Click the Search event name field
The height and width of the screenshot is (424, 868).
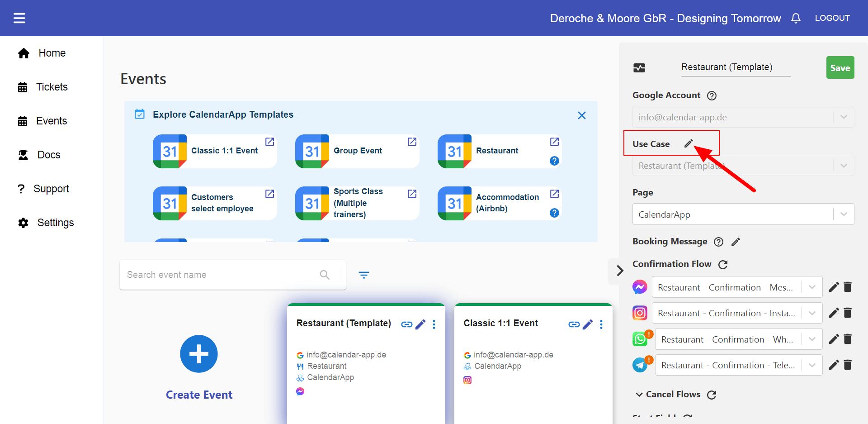pos(222,275)
